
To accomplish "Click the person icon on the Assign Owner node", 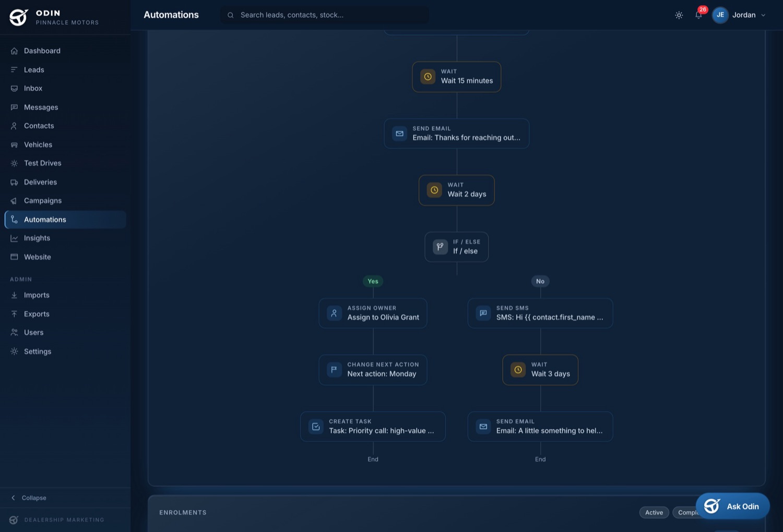I will click(334, 313).
